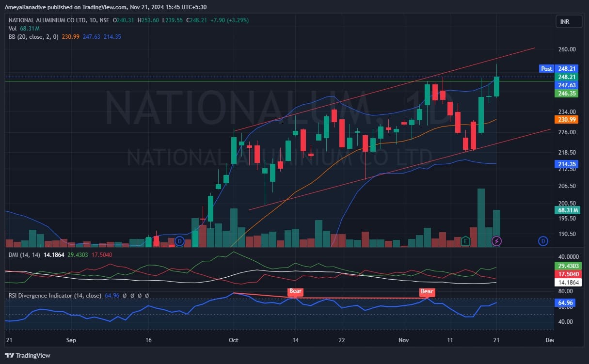Click the blue 'Post' market price tag
Image resolution: width=589 pixels, height=364 pixels.
coord(546,69)
